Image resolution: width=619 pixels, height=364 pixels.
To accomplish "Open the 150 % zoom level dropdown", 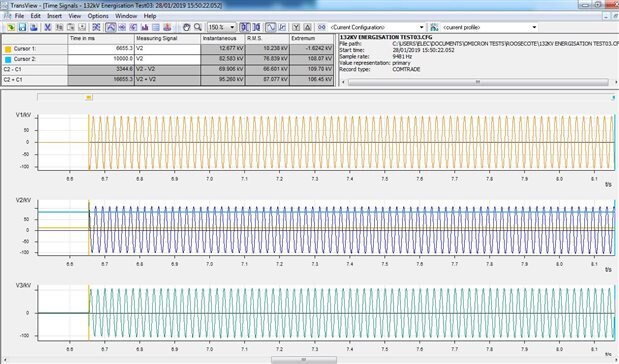I will click(232, 27).
